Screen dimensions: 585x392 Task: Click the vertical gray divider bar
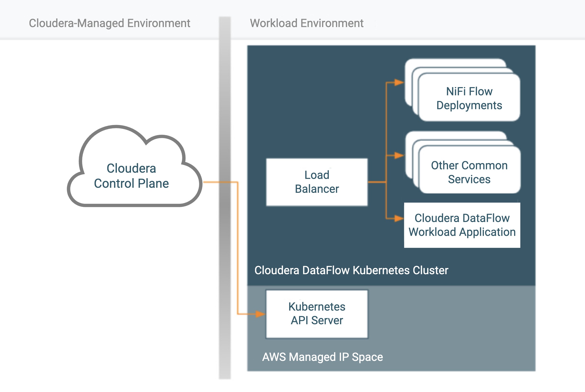(x=225, y=100)
